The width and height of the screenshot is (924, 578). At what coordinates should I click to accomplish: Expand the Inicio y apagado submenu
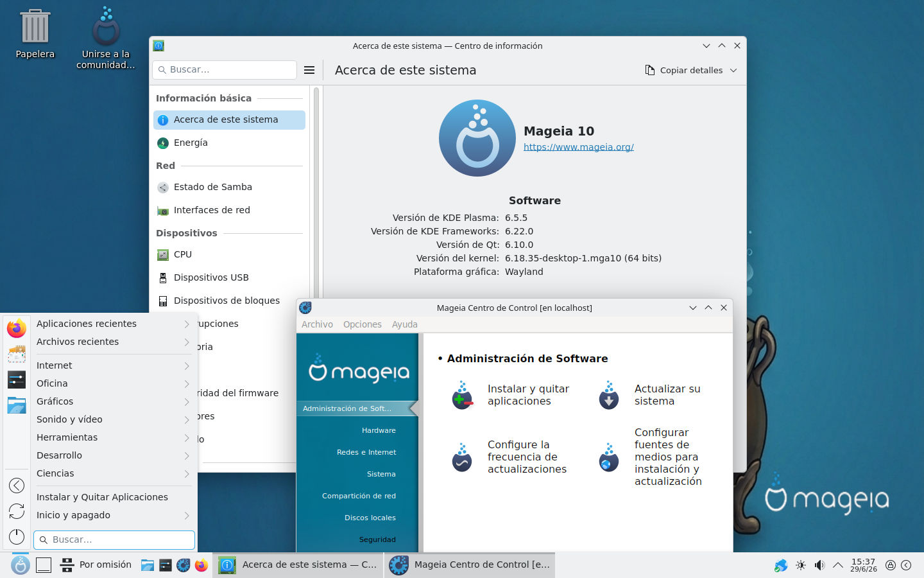(113, 515)
